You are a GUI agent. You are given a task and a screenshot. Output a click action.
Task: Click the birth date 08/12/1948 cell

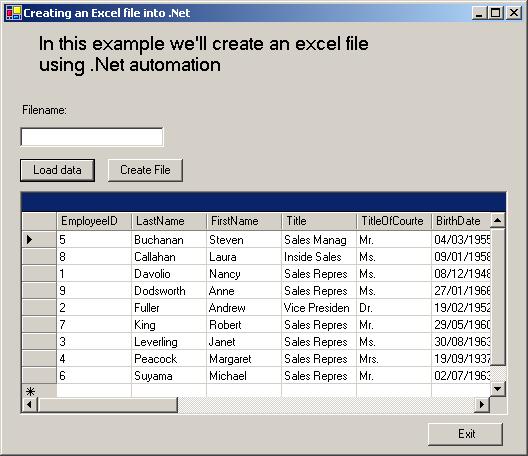[x=461, y=273]
